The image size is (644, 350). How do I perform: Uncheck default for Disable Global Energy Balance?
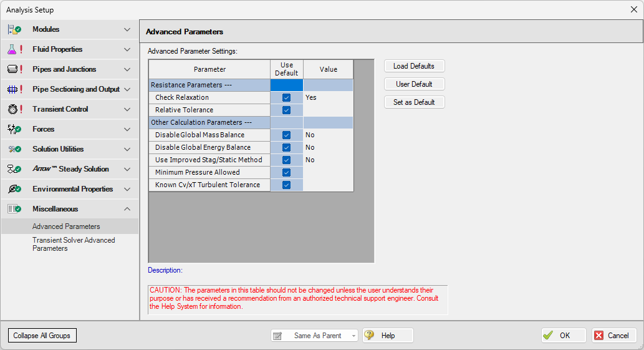[x=287, y=147]
